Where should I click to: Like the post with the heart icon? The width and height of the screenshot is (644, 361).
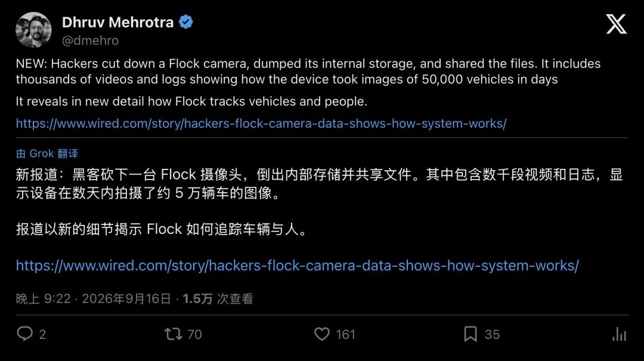(x=322, y=334)
